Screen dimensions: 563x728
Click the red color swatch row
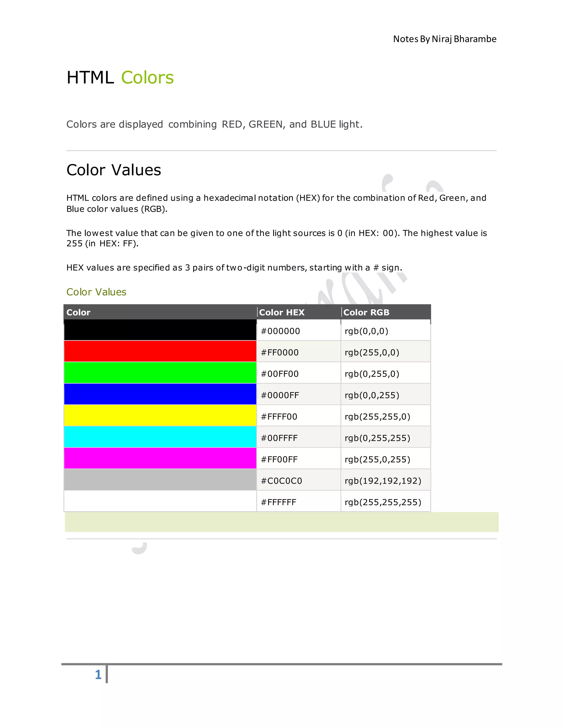(160, 351)
